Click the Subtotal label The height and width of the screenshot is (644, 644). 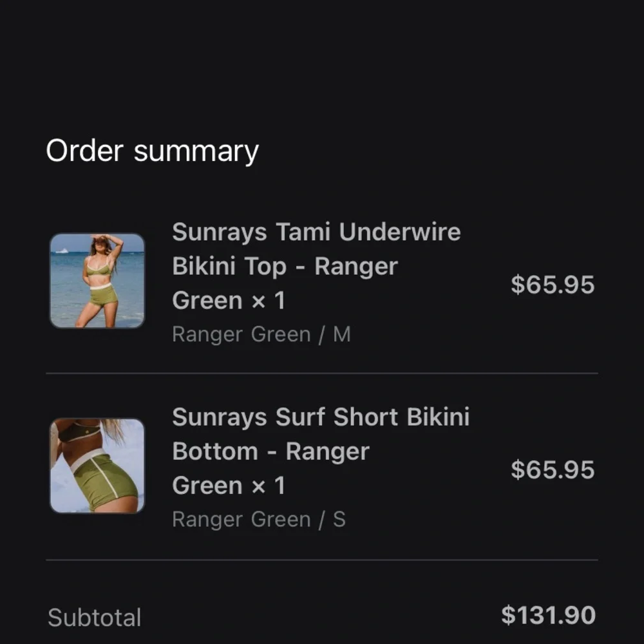(x=94, y=618)
